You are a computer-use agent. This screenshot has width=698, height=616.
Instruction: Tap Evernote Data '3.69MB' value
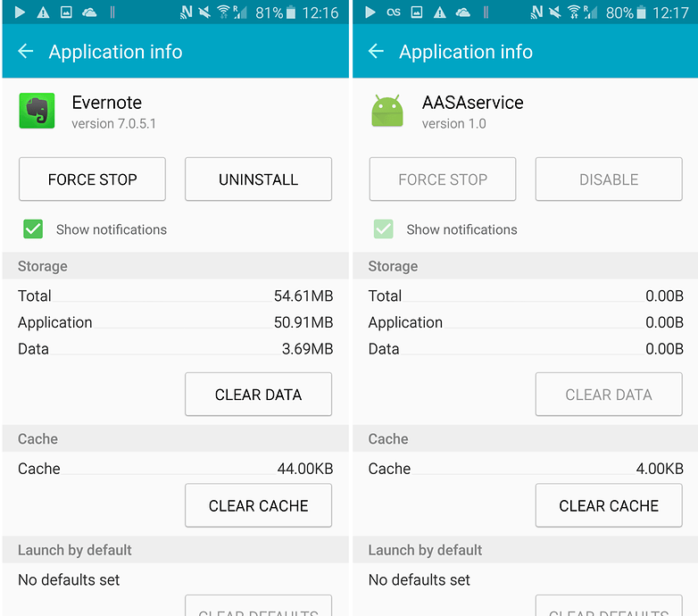point(308,349)
